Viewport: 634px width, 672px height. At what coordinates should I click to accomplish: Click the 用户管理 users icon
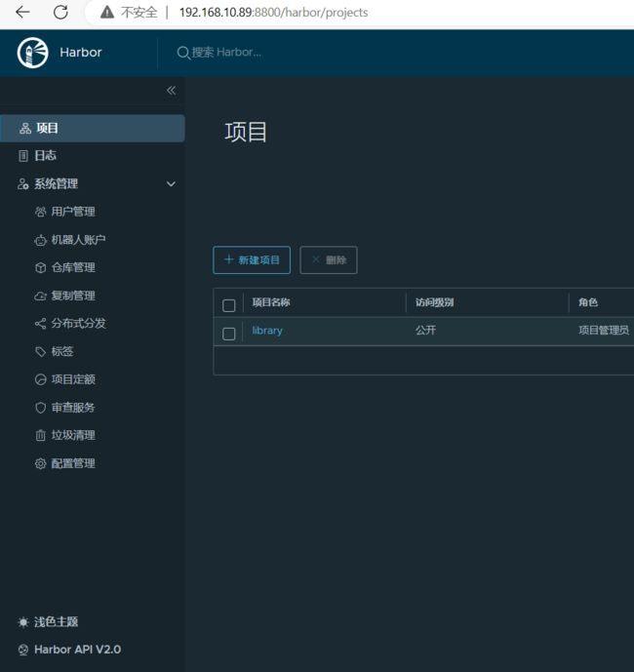40,212
